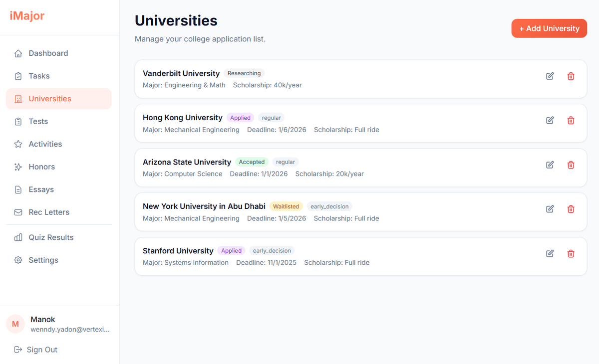Edit the Stanford University entry

550,253
